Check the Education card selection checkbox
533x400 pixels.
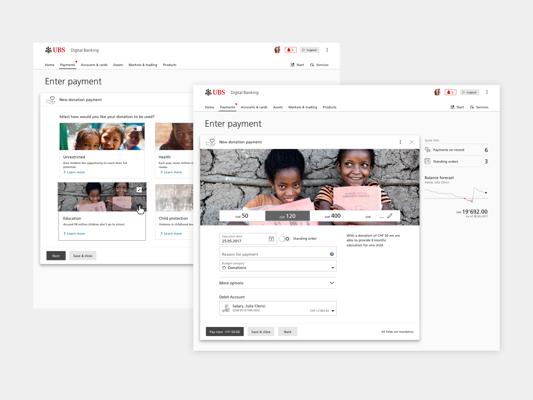coord(139,189)
